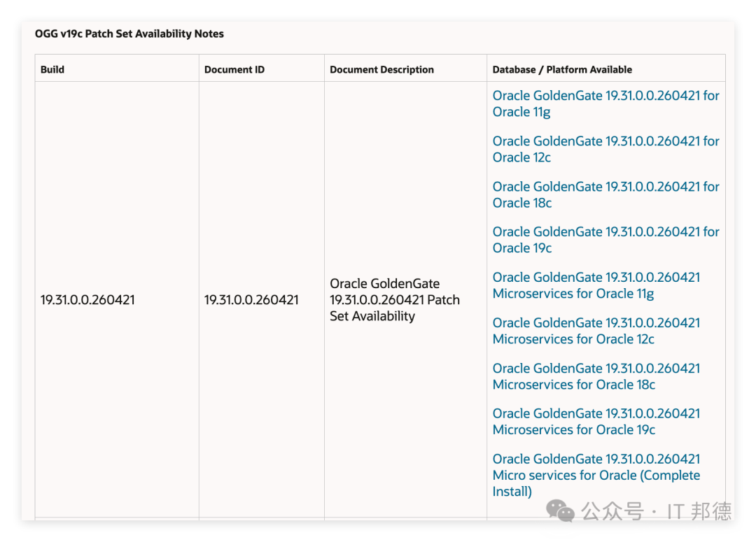Open Micro services for Oracle (Complete Install) link
The width and height of the screenshot is (756, 542).
click(596, 475)
